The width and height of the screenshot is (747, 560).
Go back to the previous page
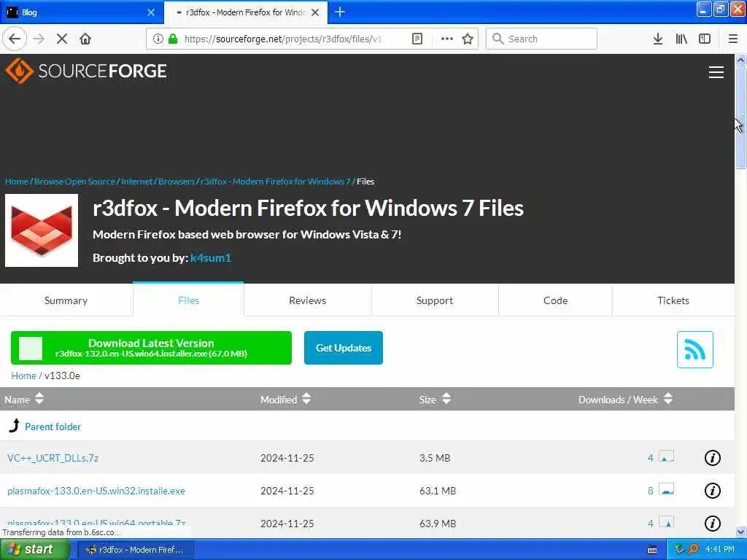(15, 39)
